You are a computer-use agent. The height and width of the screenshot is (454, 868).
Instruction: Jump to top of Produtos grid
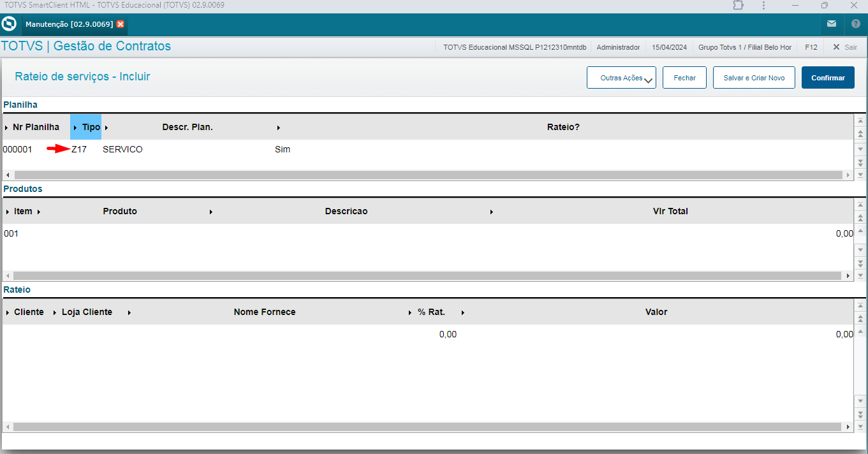click(x=860, y=205)
